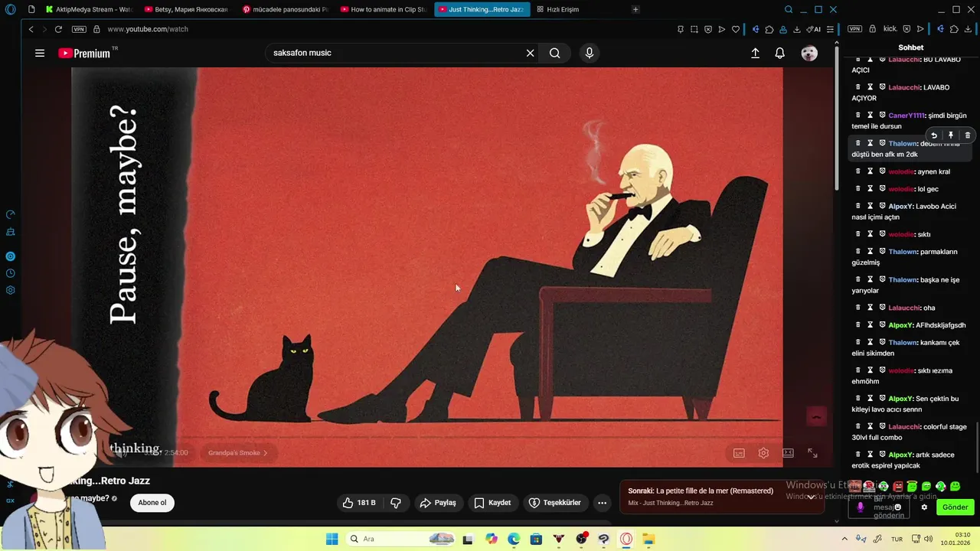Open YouTube notifications bell
Image resolution: width=980 pixels, height=551 pixels.
click(779, 53)
